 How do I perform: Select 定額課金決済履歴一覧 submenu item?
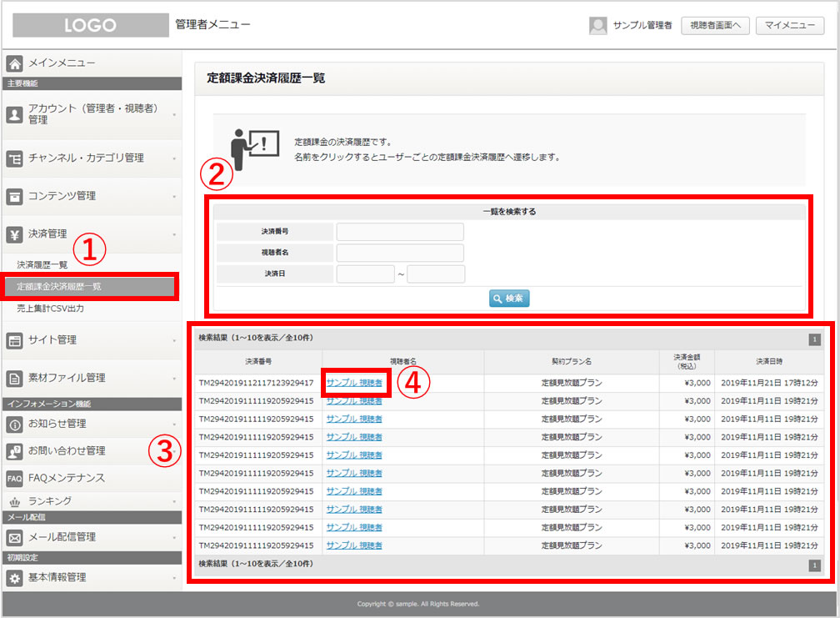59,286
